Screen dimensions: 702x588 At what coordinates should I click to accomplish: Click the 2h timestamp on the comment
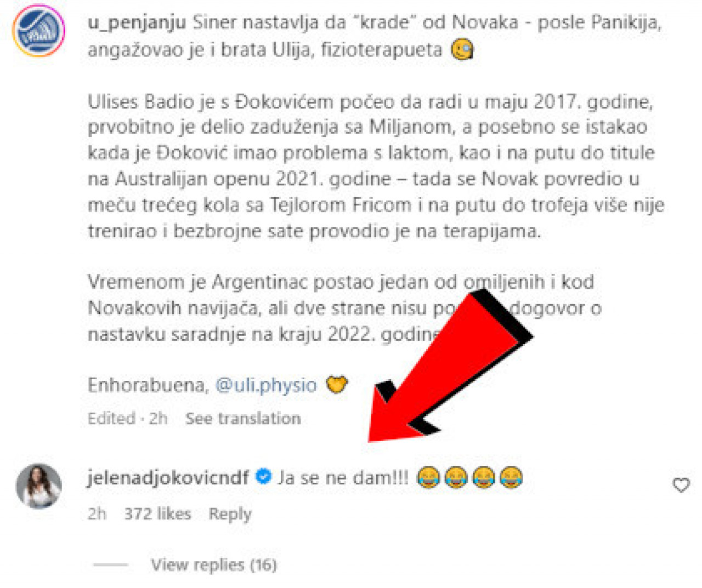(x=97, y=514)
